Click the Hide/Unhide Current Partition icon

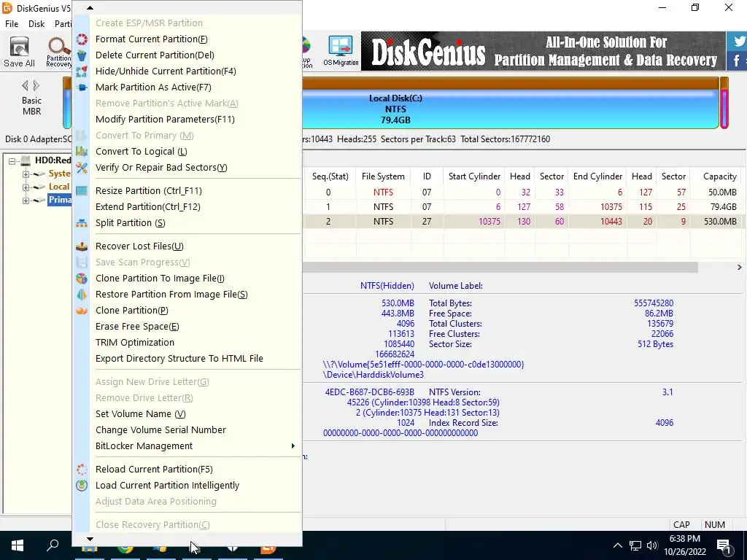pos(82,71)
